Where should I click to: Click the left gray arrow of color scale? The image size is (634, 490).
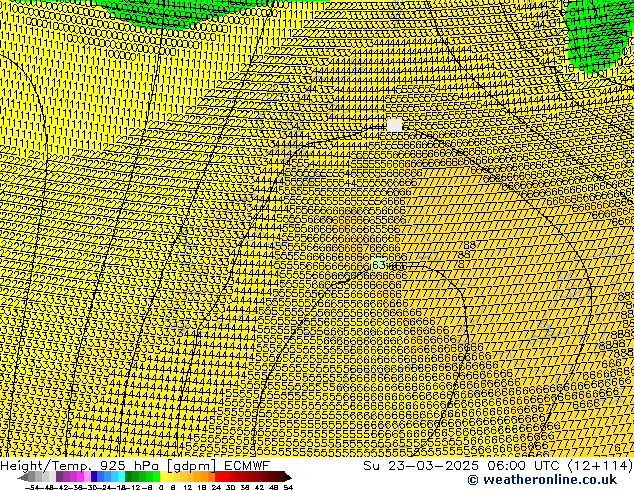(23, 477)
